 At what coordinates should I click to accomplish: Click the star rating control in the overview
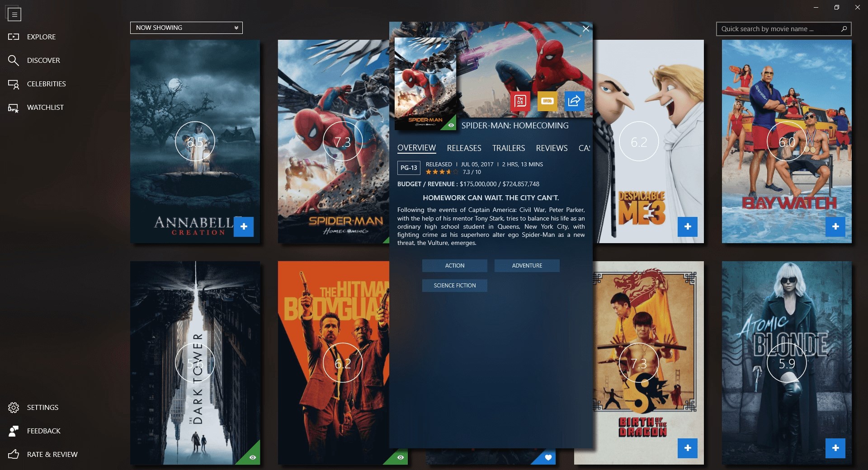pos(441,172)
